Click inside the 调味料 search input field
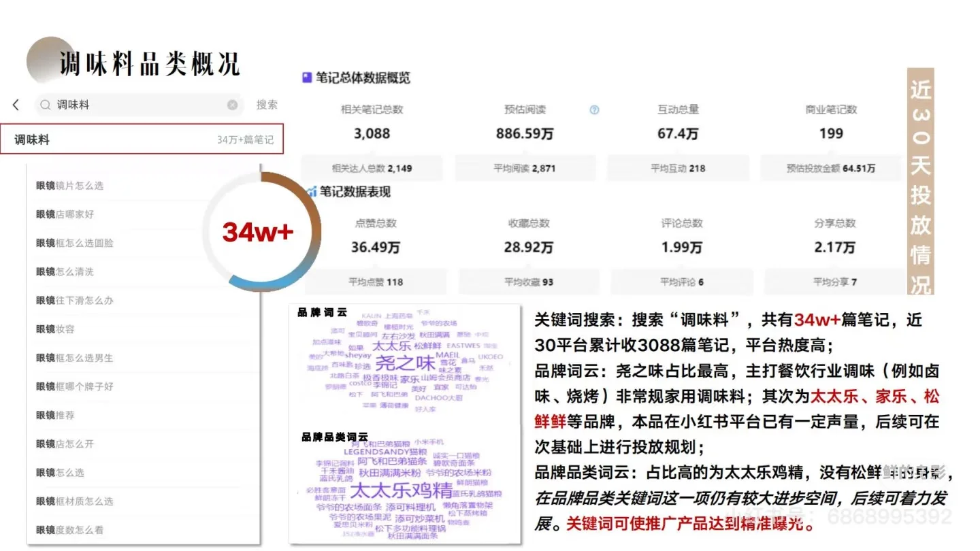This screenshot has height=551, width=980. [x=122, y=104]
